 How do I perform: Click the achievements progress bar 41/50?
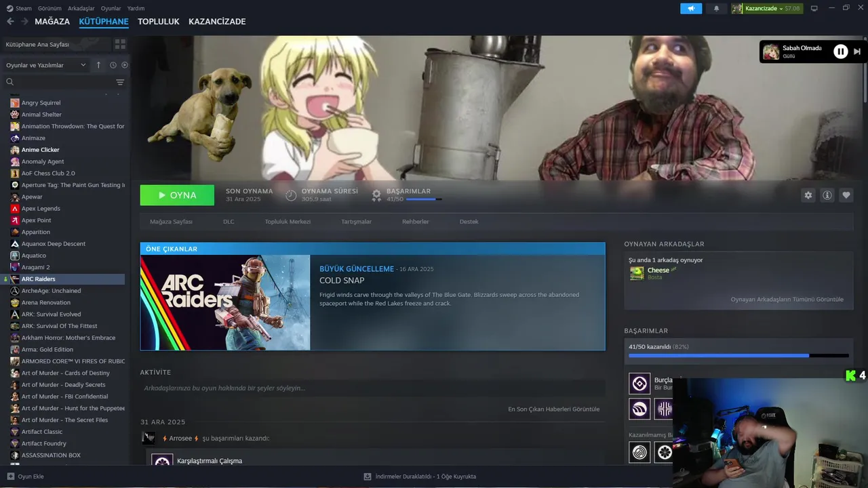[x=738, y=355]
